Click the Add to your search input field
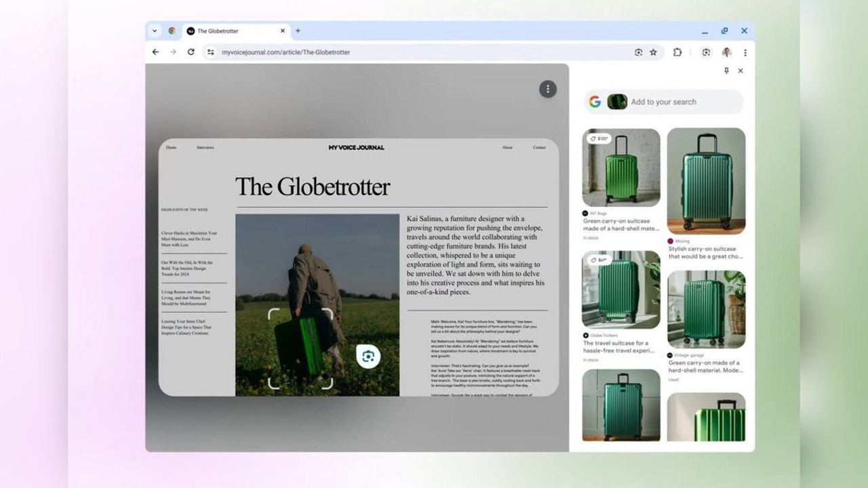Screen dimensions: 868x488 click(x=671, y=102)
